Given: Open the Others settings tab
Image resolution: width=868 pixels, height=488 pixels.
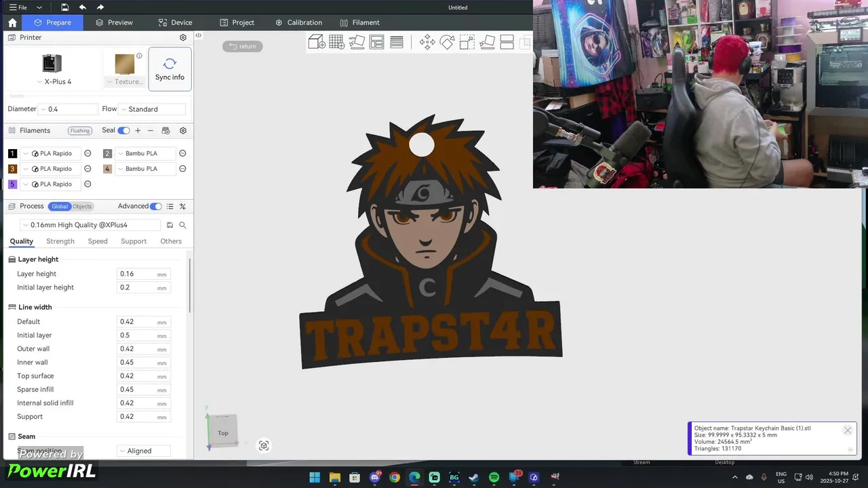Looking at the screenshot, I should [171, 241].
